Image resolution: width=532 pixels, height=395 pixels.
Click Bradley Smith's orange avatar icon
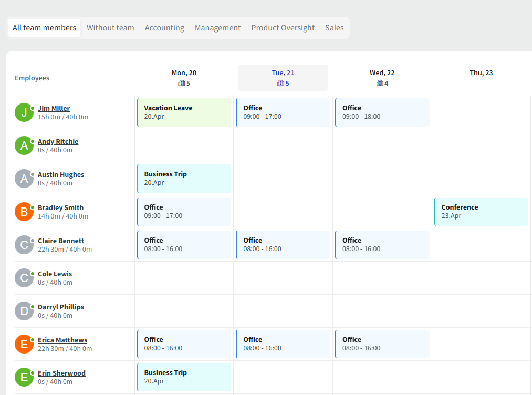[24, 212]
